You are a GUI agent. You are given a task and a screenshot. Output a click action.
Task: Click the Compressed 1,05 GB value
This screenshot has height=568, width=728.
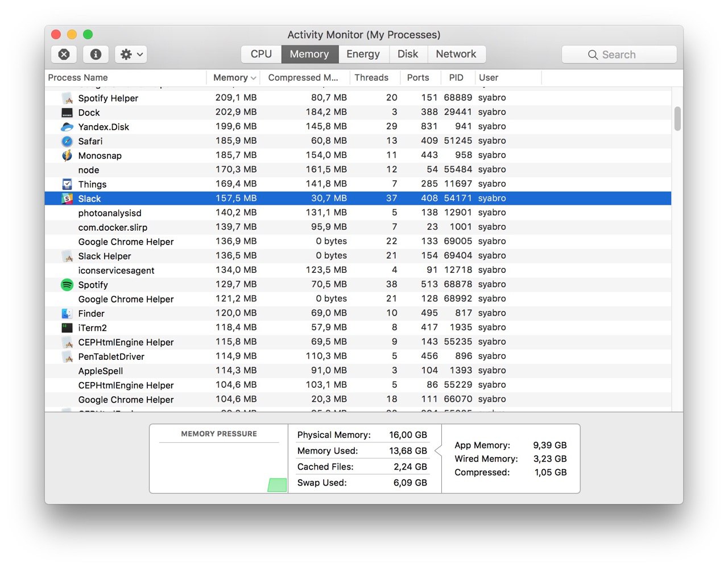pyautogui.click(x=551, y=472)
